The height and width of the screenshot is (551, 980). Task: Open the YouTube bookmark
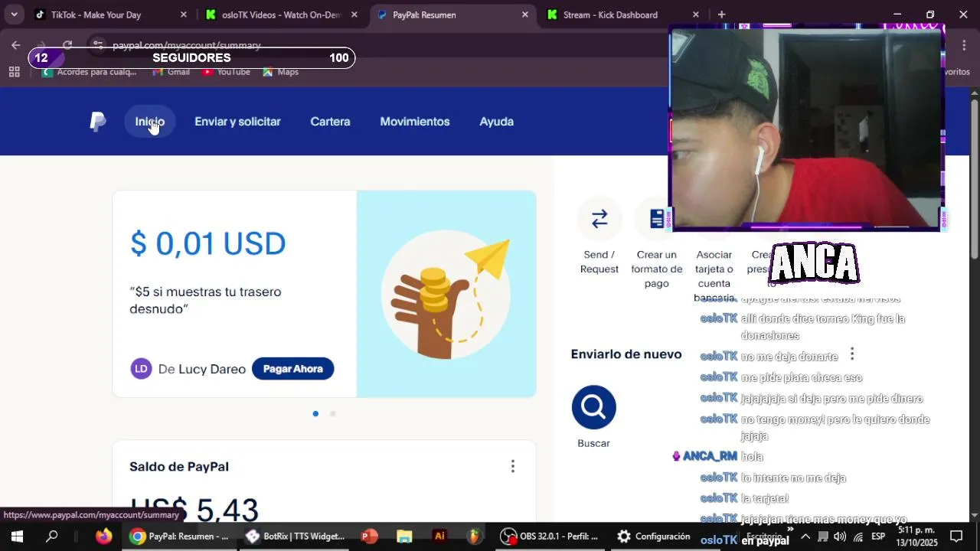coord(226,72)
